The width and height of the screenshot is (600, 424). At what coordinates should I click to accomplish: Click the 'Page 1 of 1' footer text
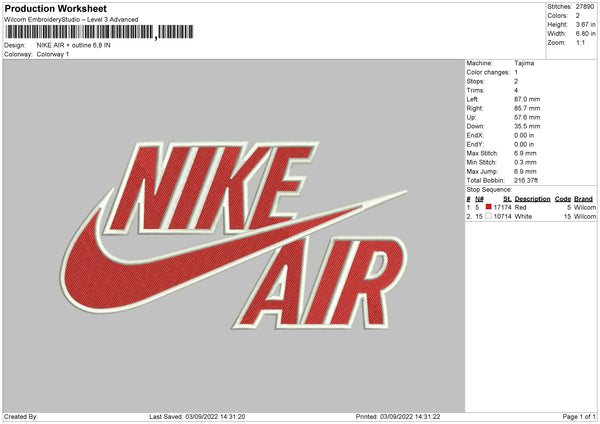coord(579,417)
